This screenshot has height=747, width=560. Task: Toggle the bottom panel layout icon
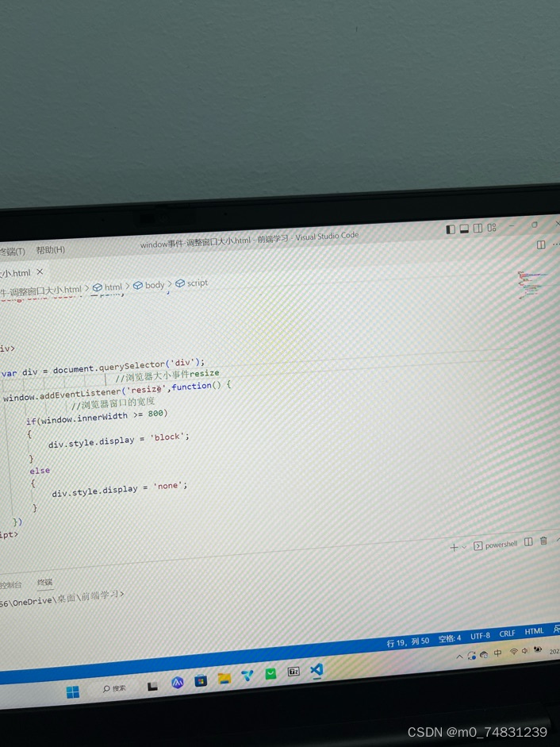coord(464,229)
